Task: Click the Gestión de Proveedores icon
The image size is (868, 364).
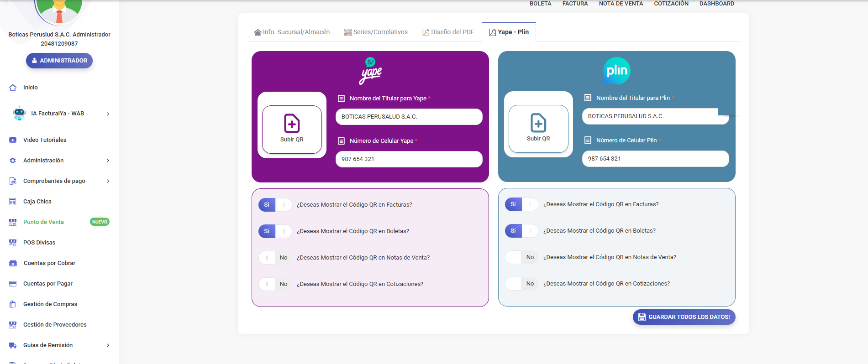Action: 13,325
